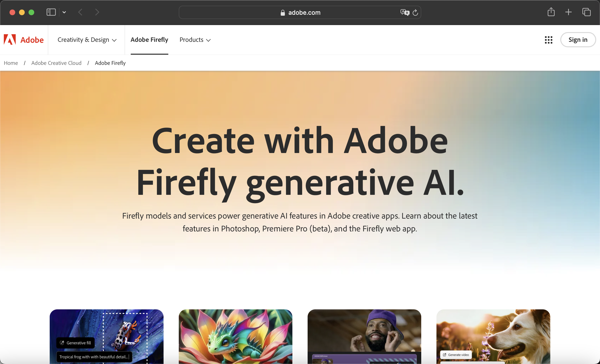Expand the Products dropdown

(x=195, y=40)
